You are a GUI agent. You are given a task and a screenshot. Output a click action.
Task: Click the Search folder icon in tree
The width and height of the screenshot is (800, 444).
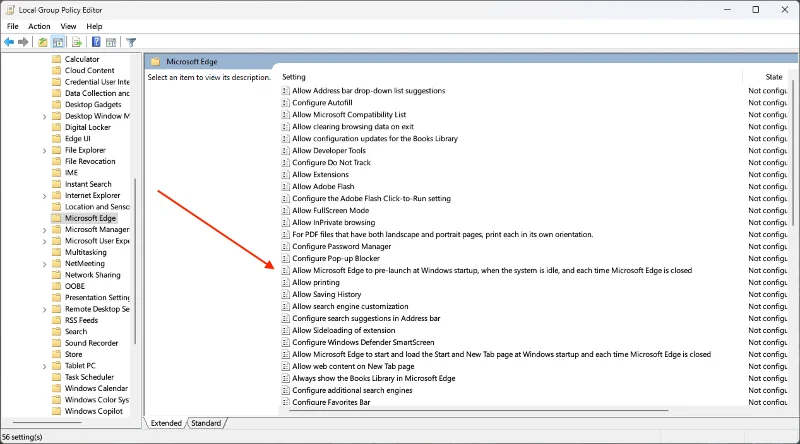[57, 331]
